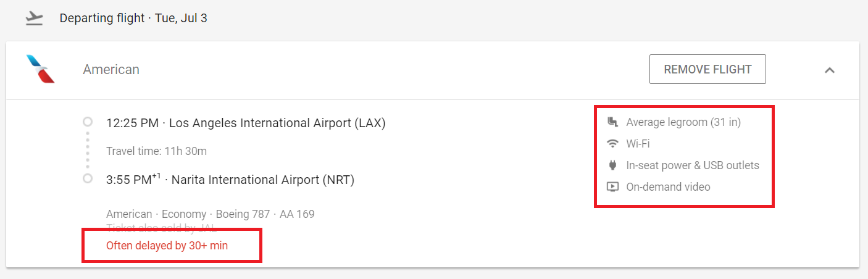The width and height of the screenshot is (868, 279).
Task: Click 'Travel time: 11h 30m' text
Action: (x=156, y=151)
